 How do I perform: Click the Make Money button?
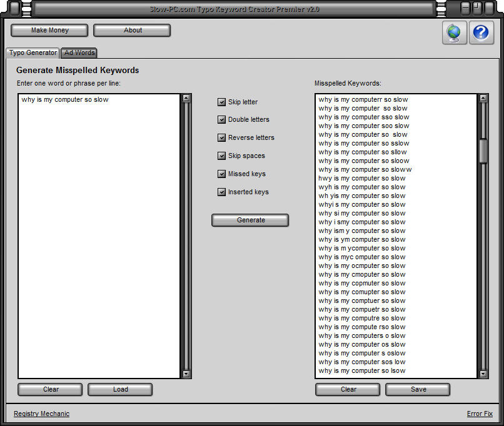(x=49, y=30)
